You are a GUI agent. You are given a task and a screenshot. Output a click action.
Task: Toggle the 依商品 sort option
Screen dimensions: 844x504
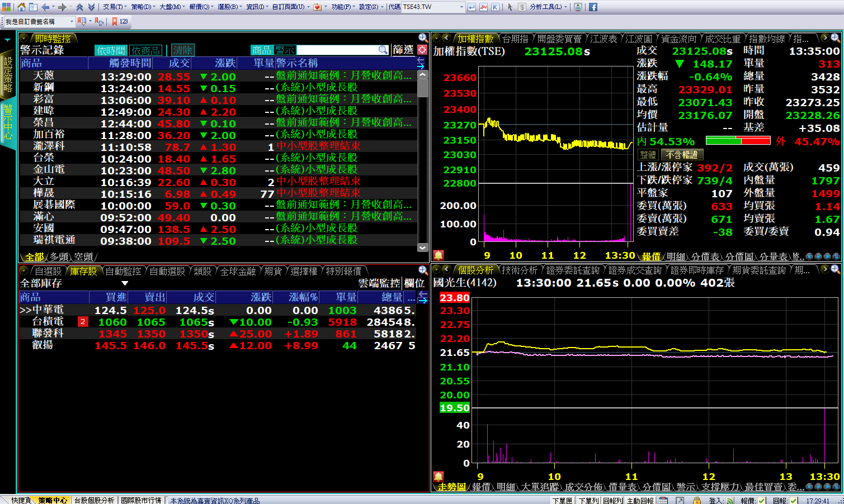[x=145, y=50]
